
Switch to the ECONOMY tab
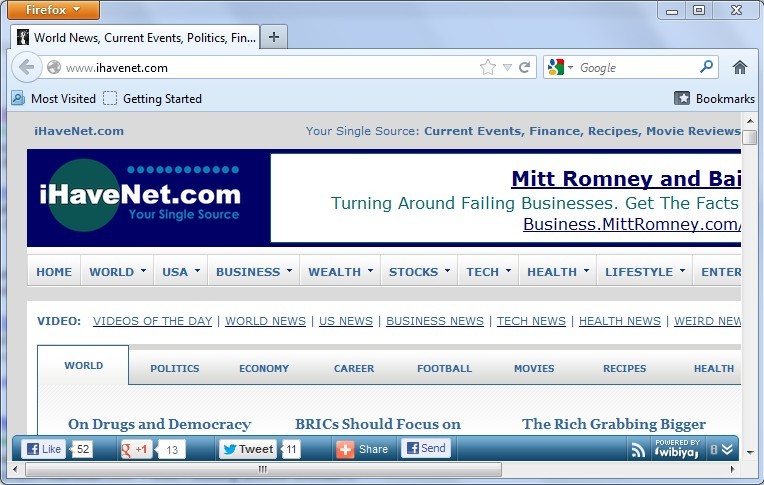(264, 369)
